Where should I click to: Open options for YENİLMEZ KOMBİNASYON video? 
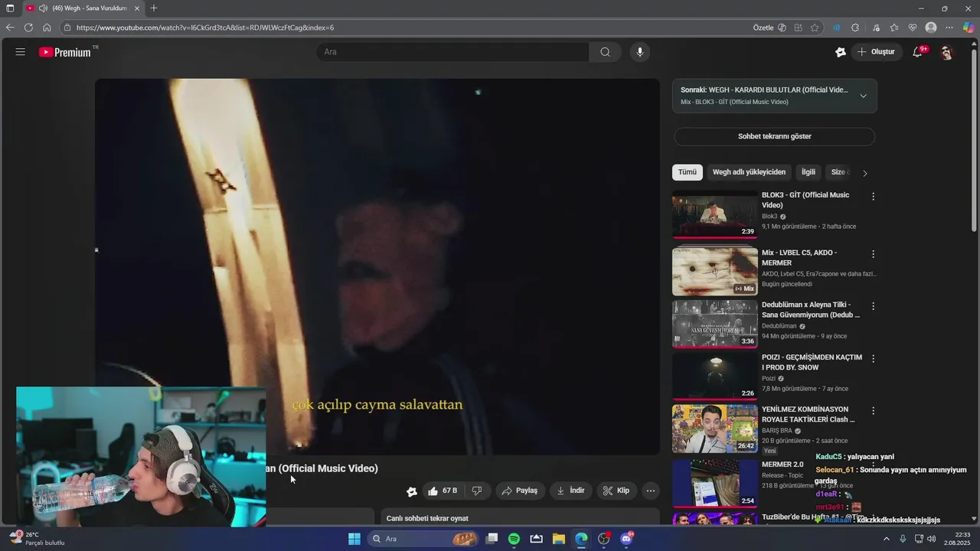(x=873, y=411)
